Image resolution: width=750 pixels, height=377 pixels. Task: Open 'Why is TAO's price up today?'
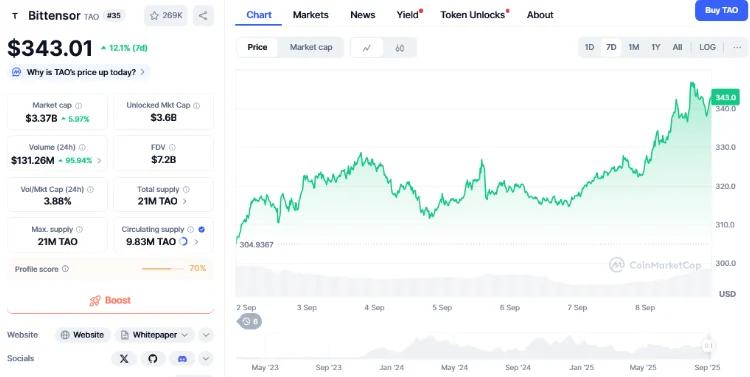78,73
